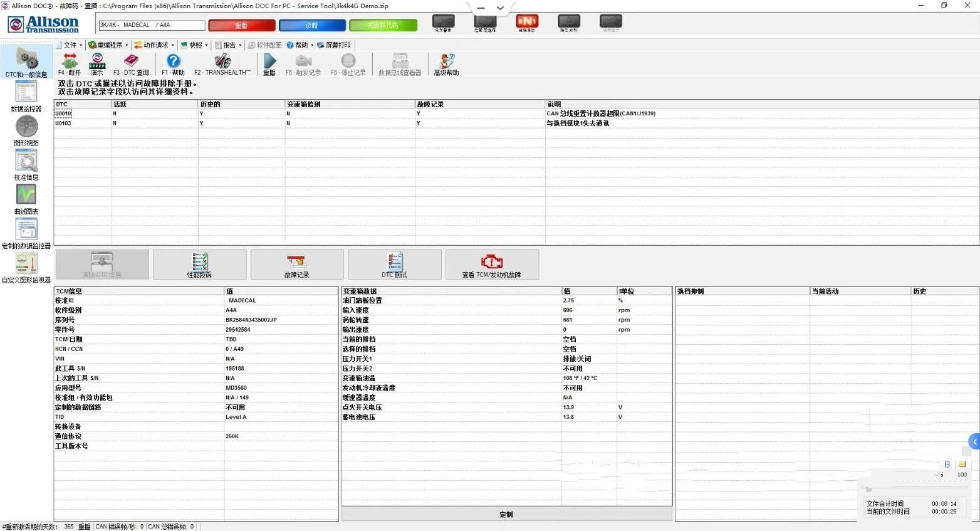Start the DTC 测试 button
Screen dimensions: 980x531
tap(395, 265)
